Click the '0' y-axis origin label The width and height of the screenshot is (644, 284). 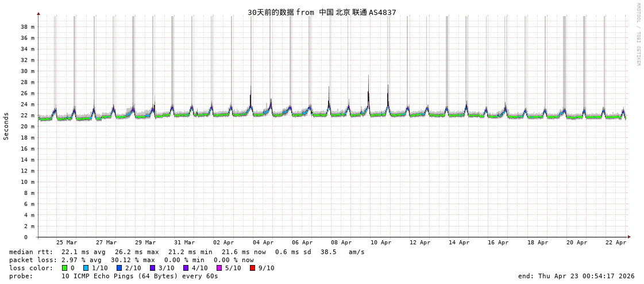point(25,237)
